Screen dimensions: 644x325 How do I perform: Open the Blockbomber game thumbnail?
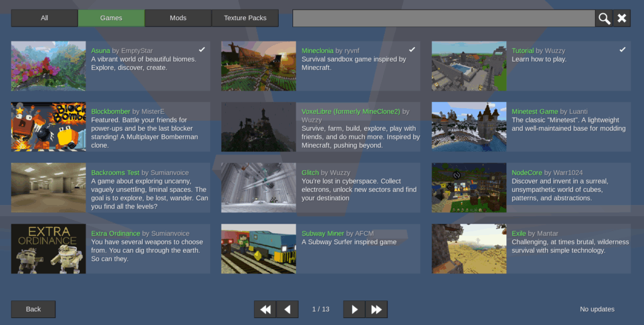coord(48,127)
